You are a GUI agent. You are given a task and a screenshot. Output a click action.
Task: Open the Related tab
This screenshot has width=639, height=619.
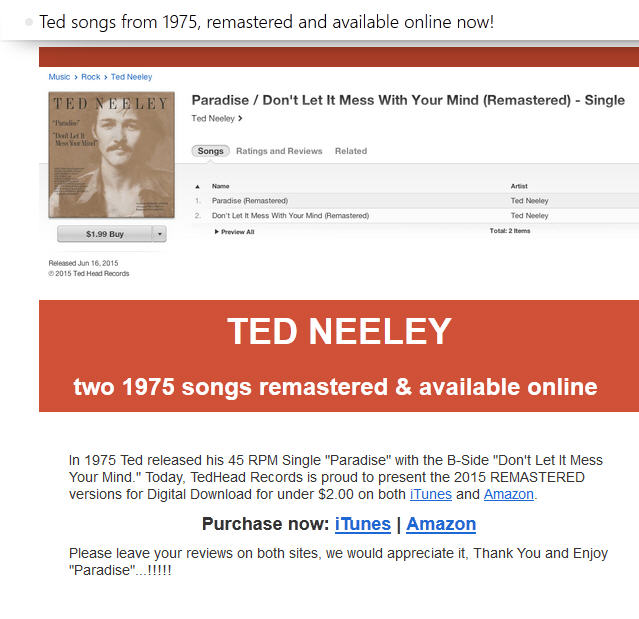351,151
